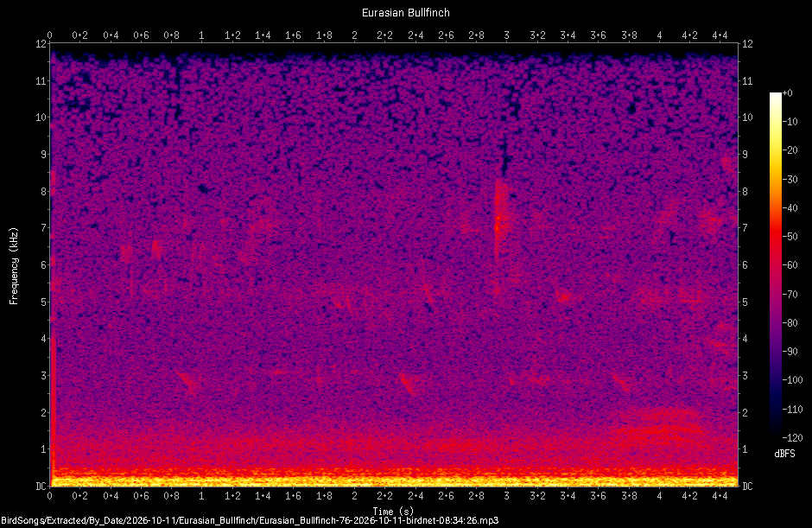This screenshot has width=812, height=528.
Task: Click "1" on the bottom time axis
Action: 201,496
